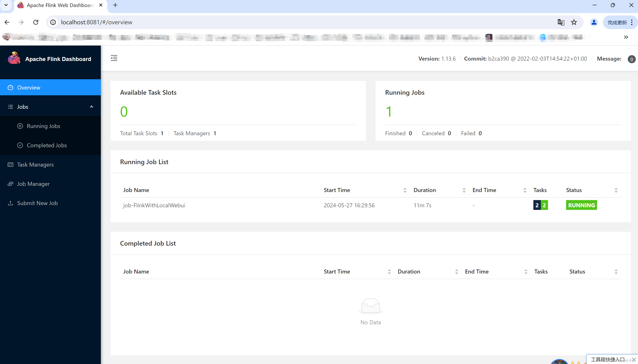This screenshot has height=364, width=638.
Task: Click the Apache Flink Dashboard logo icon
Action: click(14, 59)
